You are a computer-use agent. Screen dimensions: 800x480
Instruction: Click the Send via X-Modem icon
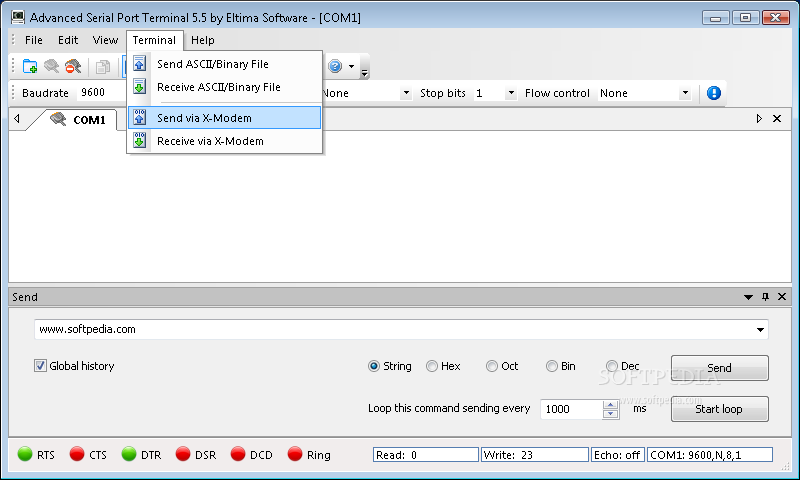click(x=139, y=118)
